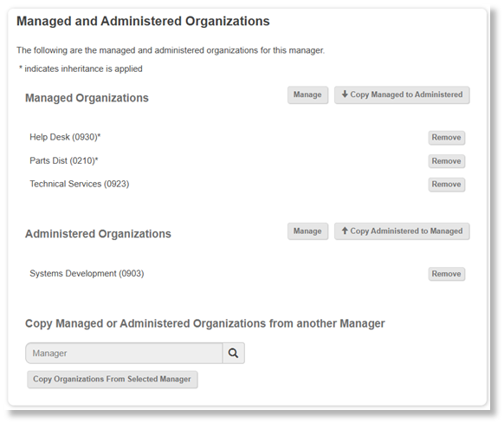Click the Managed Organizations section heading
The image size is (504, 423).
point(87,98)
